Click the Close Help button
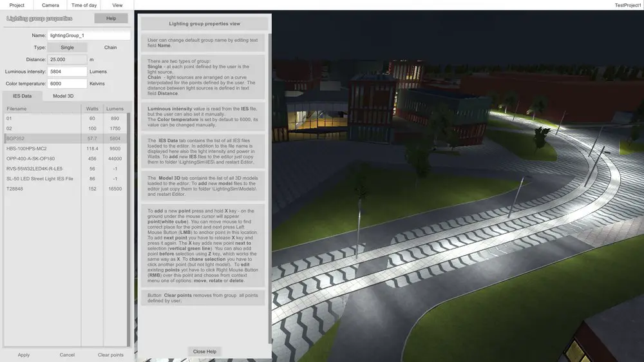The image size is (644, 362). click(x=205, y=351)
